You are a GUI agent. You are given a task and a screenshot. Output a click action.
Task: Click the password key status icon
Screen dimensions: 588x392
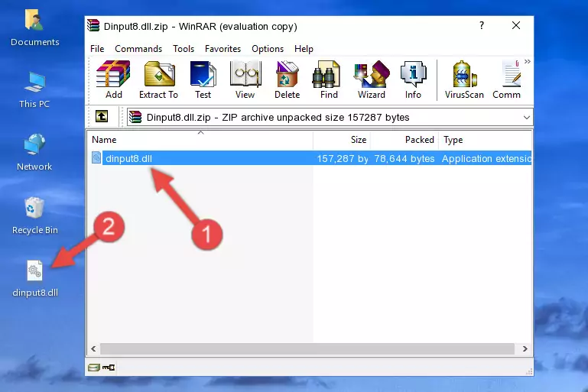point(109,368)
